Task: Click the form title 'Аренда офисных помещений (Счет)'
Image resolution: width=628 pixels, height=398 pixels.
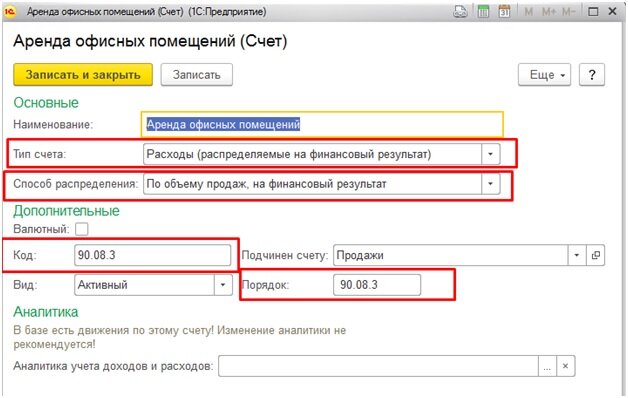Action: point(150,41)
